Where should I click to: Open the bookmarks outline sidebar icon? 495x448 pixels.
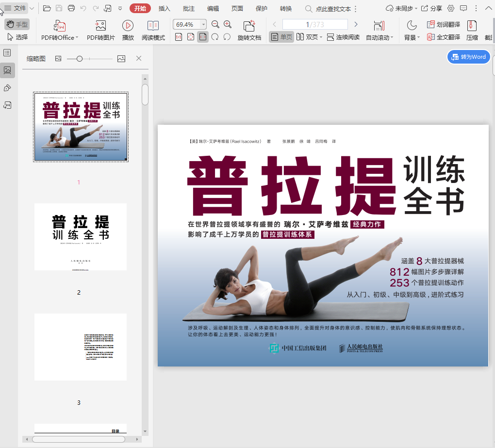click(x=7, y=52)
